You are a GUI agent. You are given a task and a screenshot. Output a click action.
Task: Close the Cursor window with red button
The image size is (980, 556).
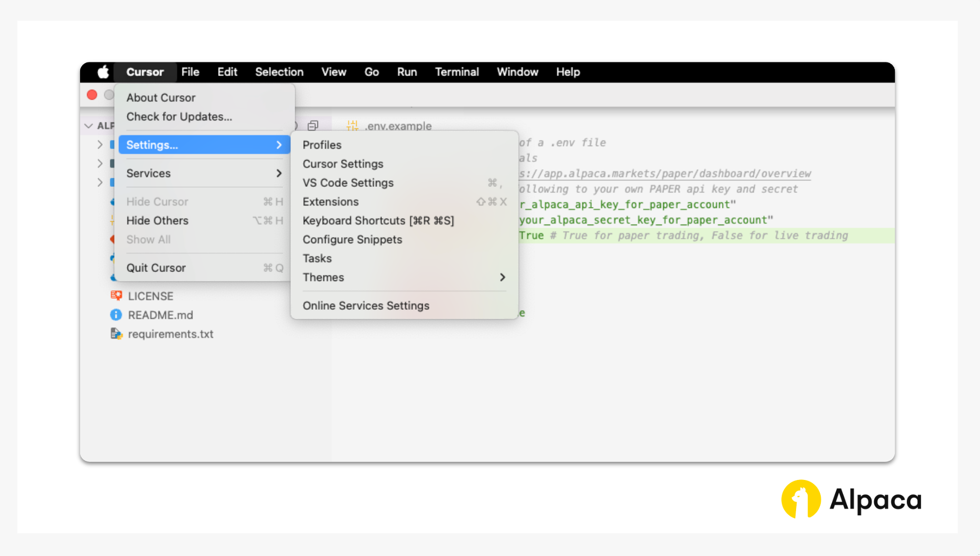(x=92, y=95)
